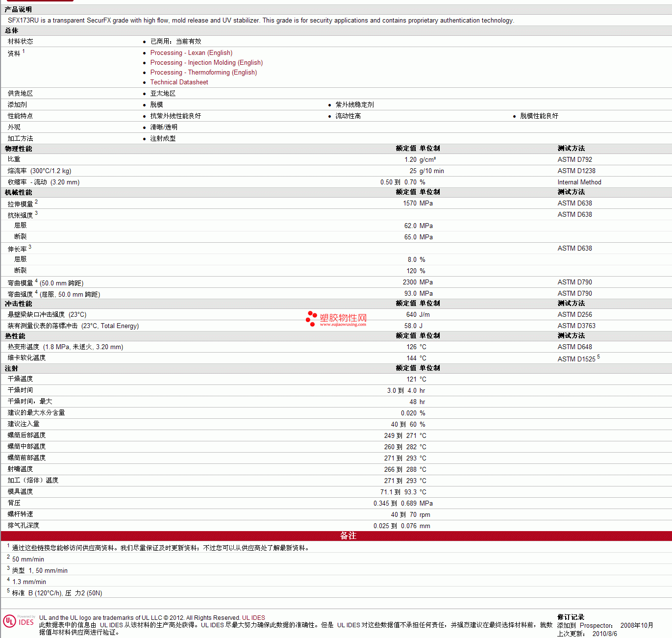Click the 产品说明 section header
Screen dimensions: 672x638
pos(18,10)
